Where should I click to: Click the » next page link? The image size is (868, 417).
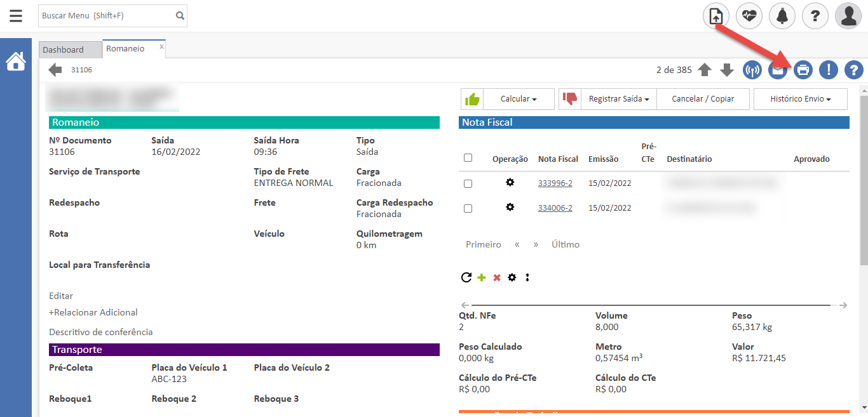coord(536,244)
